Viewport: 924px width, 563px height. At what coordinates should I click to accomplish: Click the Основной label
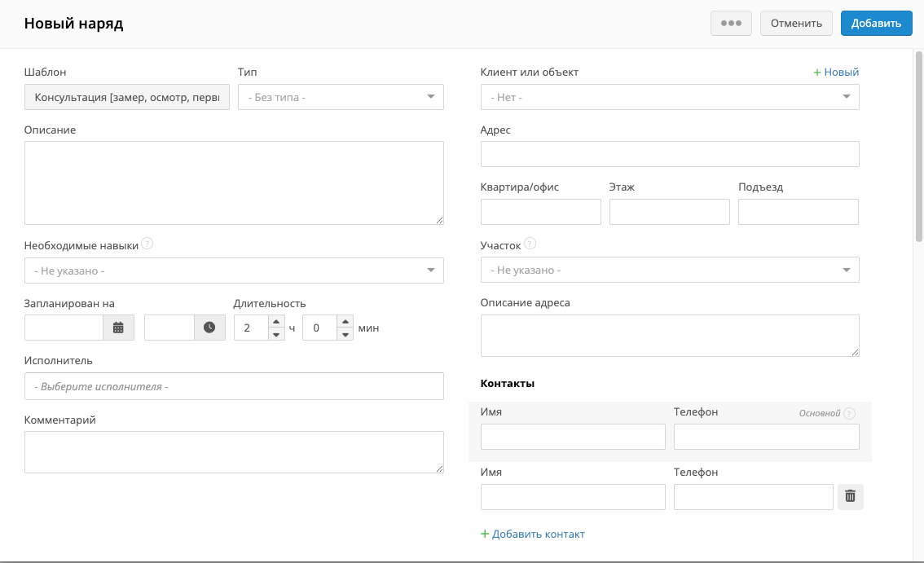(819, 413)
